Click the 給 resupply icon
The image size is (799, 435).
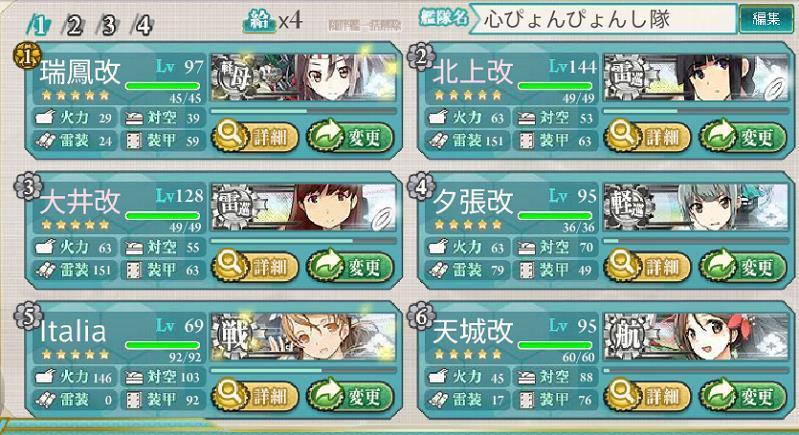tap(259, 21)
